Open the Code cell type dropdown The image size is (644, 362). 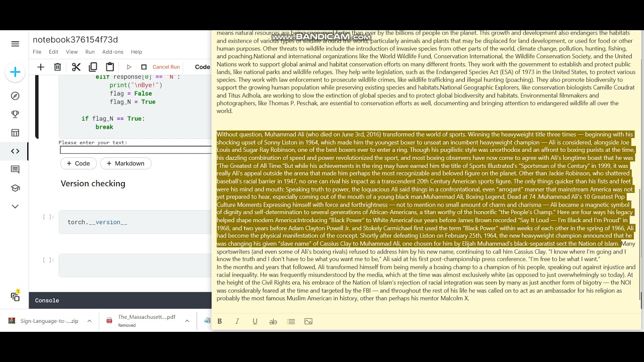point(203,67)
